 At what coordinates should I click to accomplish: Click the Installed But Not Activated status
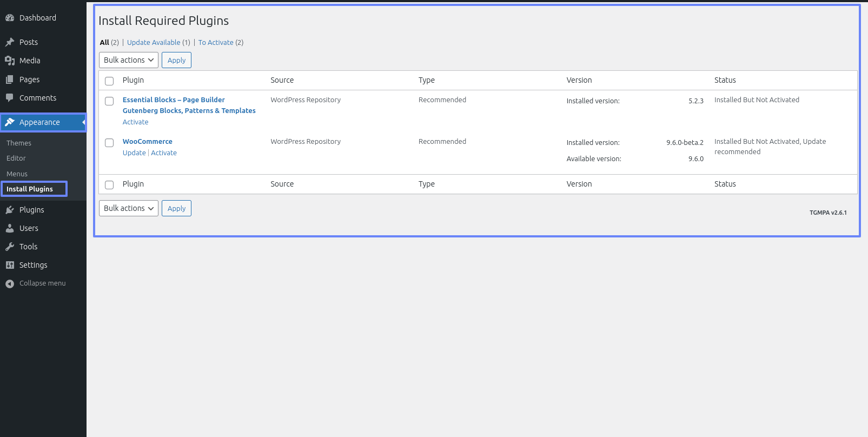757,100
